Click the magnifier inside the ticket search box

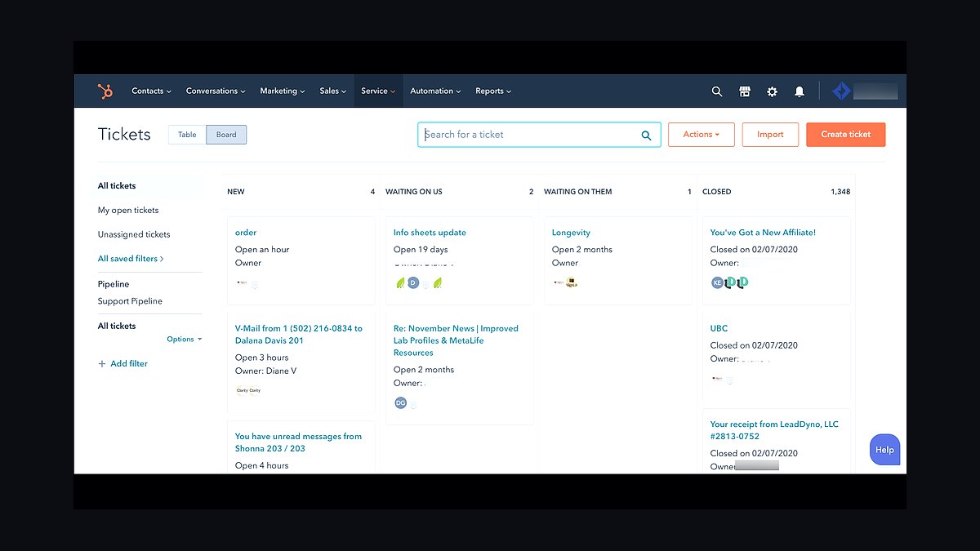[x=646, y=136]
